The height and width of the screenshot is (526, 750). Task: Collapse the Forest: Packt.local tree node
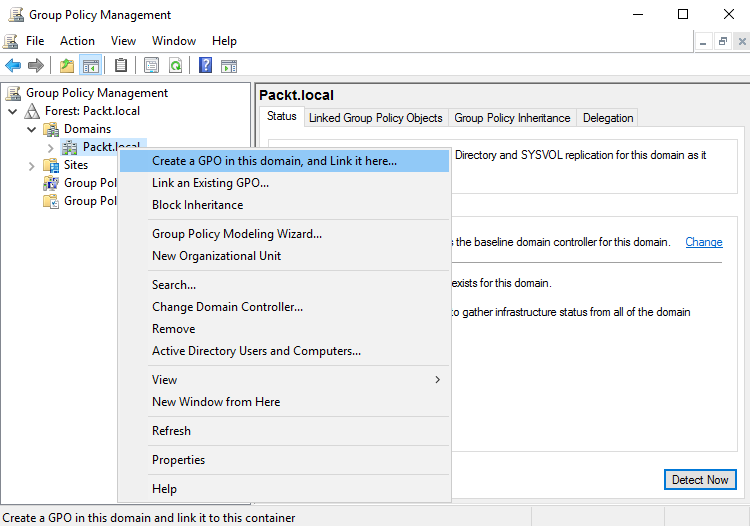13,111
